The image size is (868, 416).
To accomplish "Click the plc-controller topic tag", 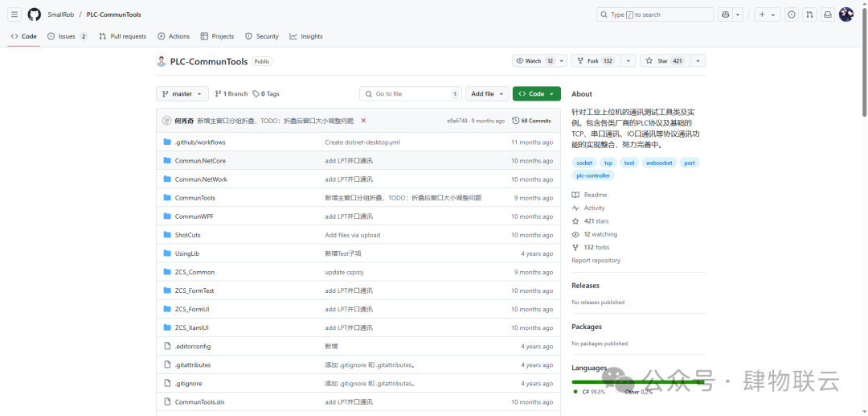I will click(x=593, y=175).
